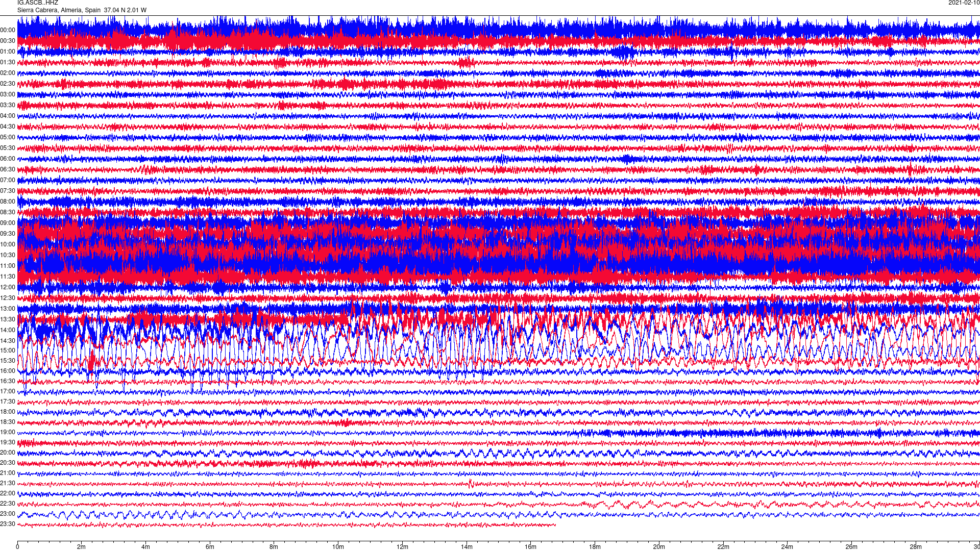Image resolution: width=980 pixels, height=551 pixels.
Task: Choose the 11:30 trace label
Action: 8,277
